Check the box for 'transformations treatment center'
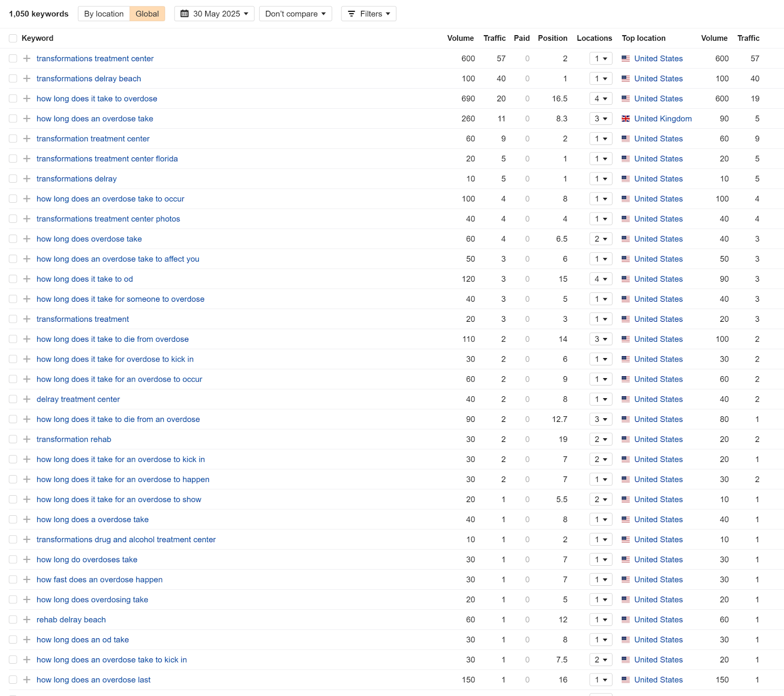Viewport: 784px width, 696px height. (13, 59)
